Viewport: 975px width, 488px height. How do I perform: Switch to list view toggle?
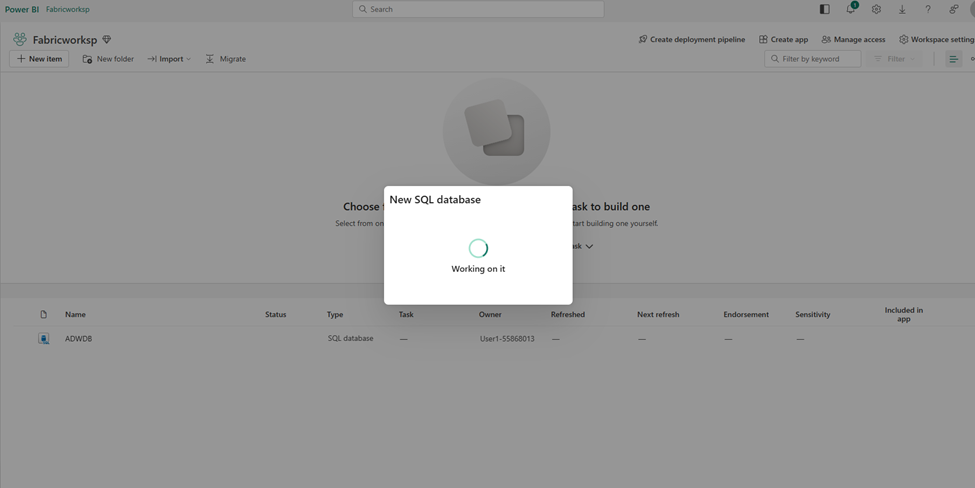pos(953,59)
